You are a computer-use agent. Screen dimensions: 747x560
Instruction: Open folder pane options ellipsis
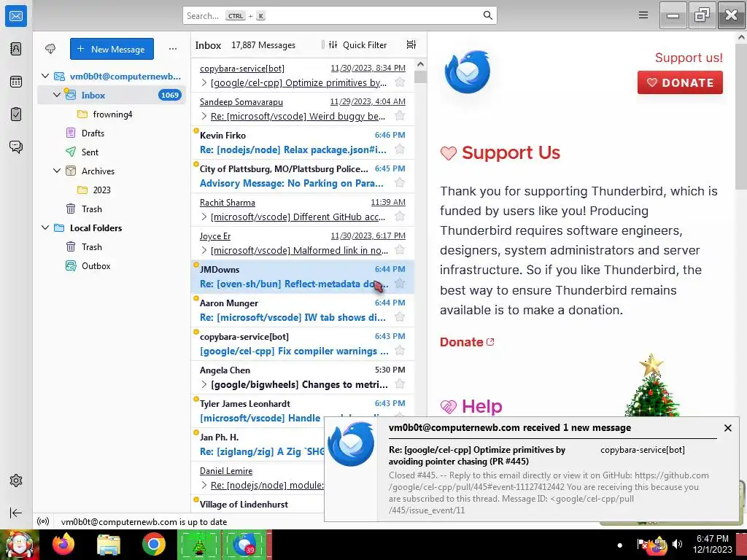173,49
